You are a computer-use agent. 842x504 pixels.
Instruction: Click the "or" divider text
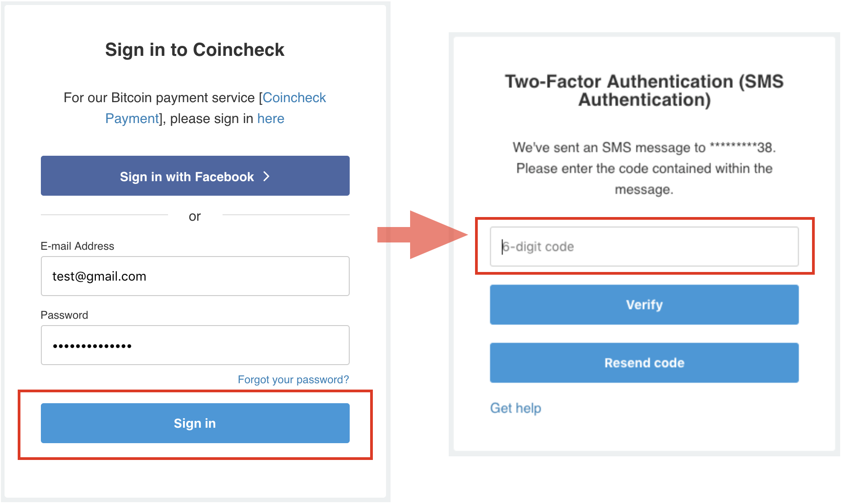tap(195, 217)
